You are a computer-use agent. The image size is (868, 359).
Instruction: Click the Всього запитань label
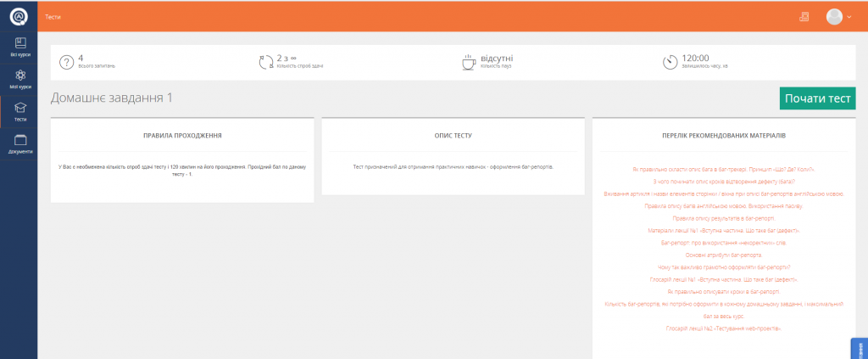click(97, 66)
